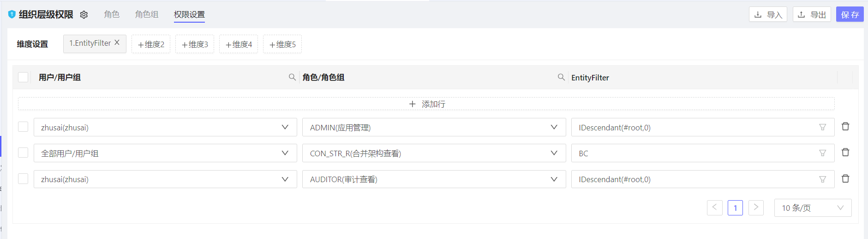Check the 全部用户/用户组 row checkbox

tap(23, 153)
